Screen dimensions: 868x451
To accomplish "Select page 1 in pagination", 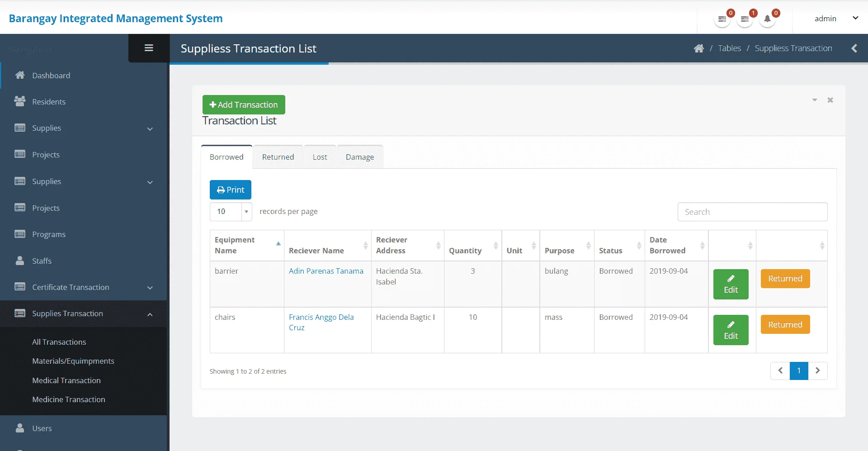I will [x=799, y=371].
